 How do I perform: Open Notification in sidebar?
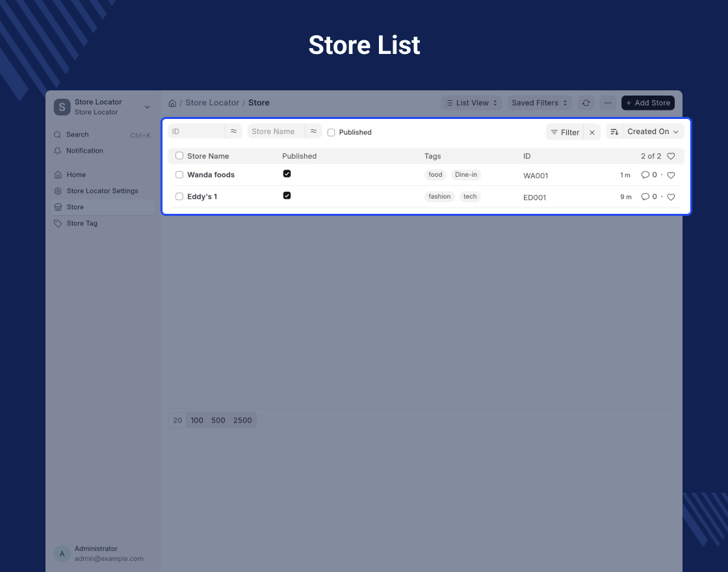[102, 151]
